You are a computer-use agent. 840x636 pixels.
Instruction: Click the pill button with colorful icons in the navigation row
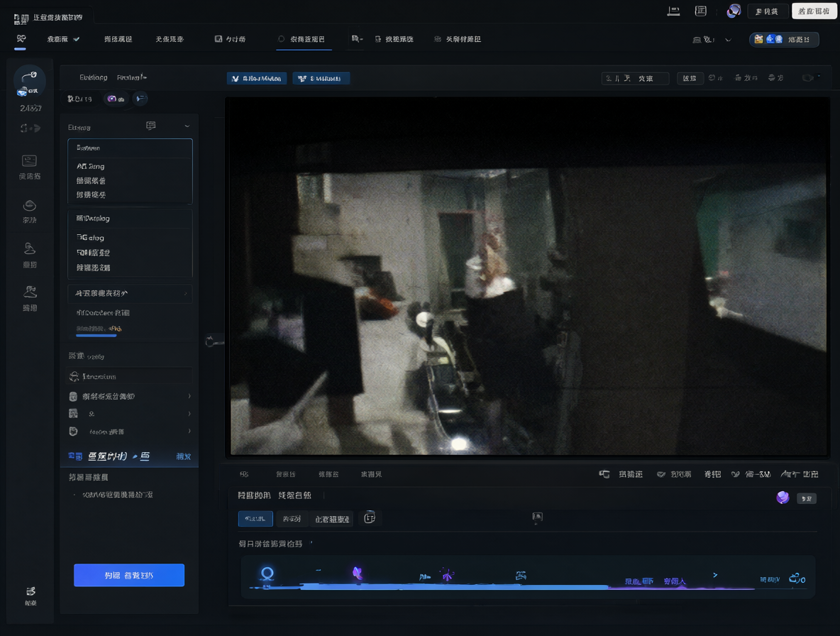(784, 39)
